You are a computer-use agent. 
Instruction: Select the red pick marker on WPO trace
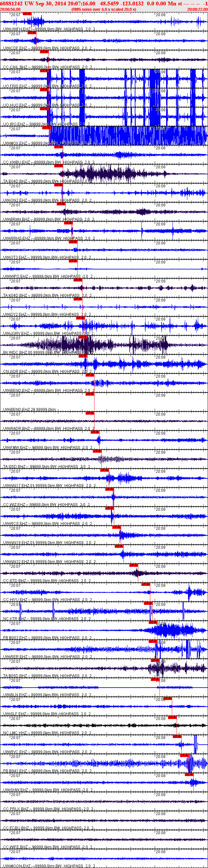[x=73, y=261]
